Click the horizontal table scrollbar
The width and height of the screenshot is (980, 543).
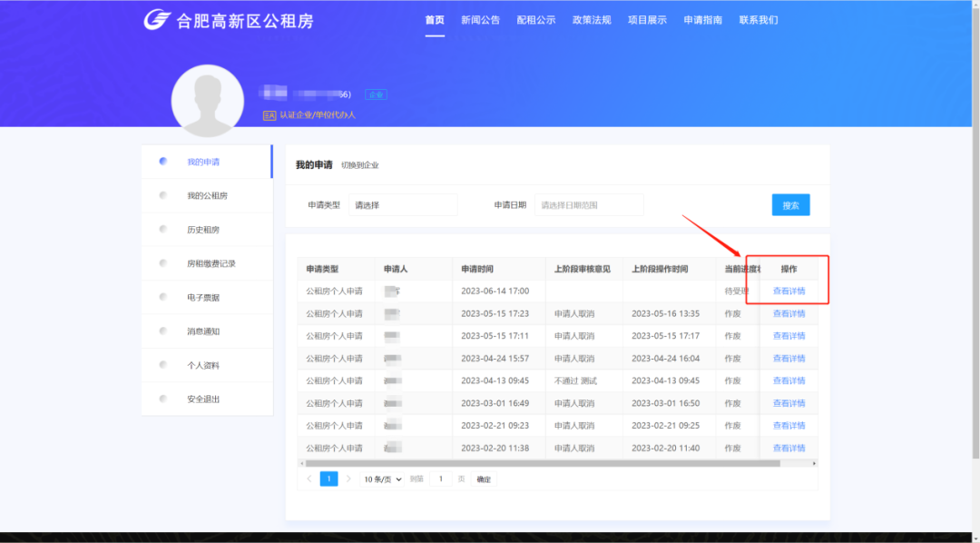[543, 463]
